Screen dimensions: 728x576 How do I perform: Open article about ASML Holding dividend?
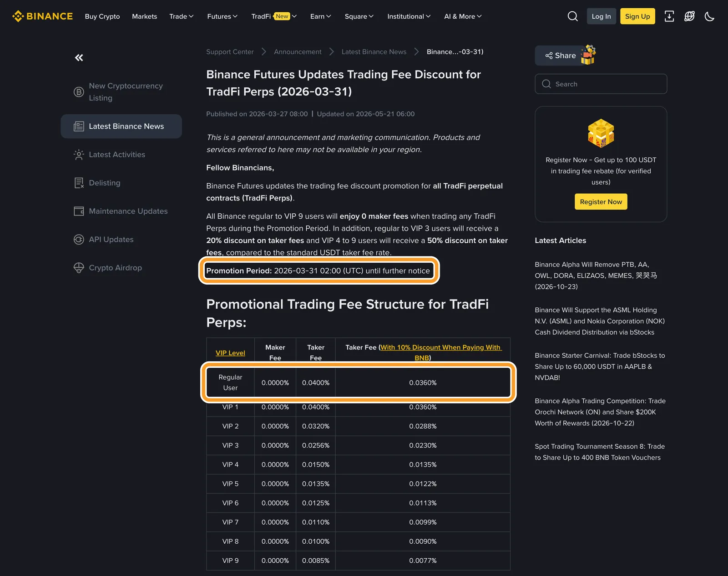coord(600,321)
